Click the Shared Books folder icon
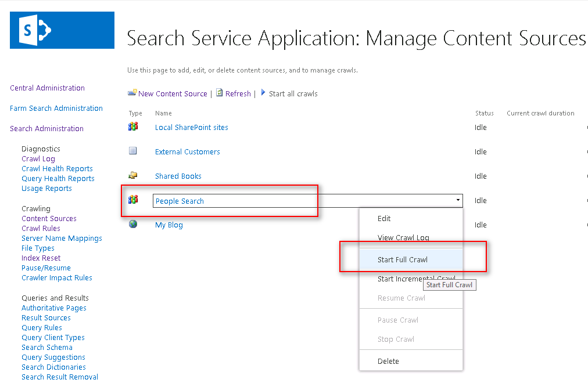Image resolution: width=588 pixels, height=383 pixels. pos(133,175)
